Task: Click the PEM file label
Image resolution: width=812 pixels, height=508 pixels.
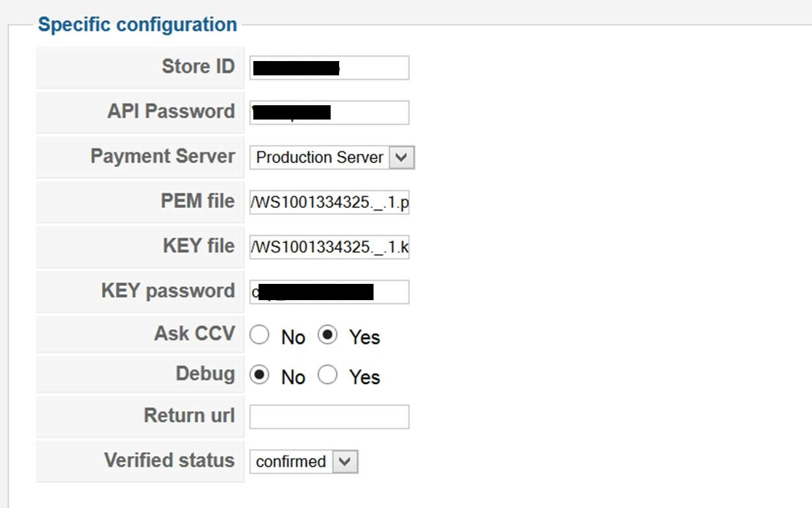Action: pos(197,201)
